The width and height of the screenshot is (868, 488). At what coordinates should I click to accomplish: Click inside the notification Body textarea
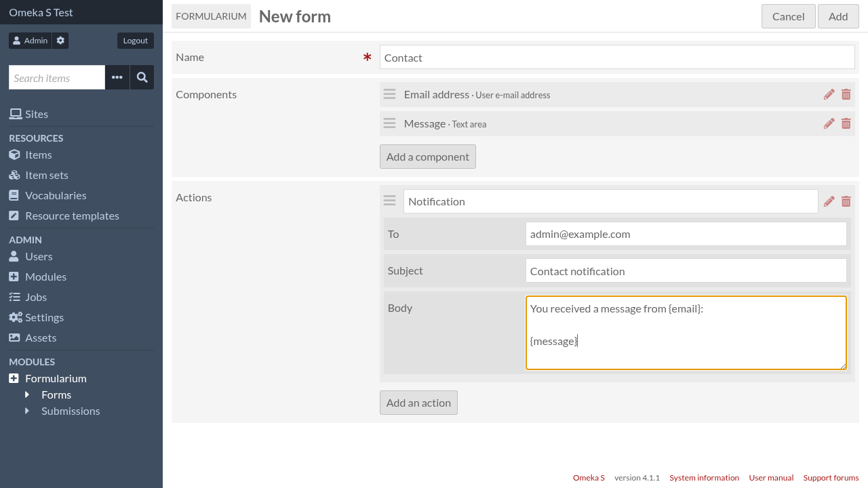tap(686, 332)
